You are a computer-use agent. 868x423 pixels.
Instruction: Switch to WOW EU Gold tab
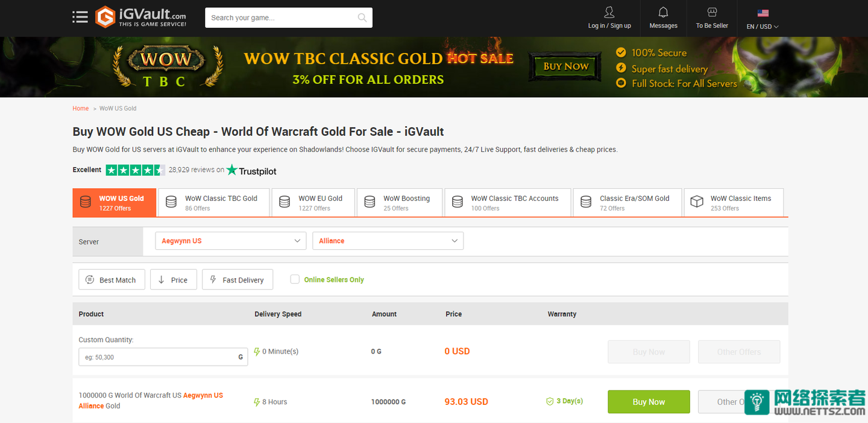coord(313,203)
